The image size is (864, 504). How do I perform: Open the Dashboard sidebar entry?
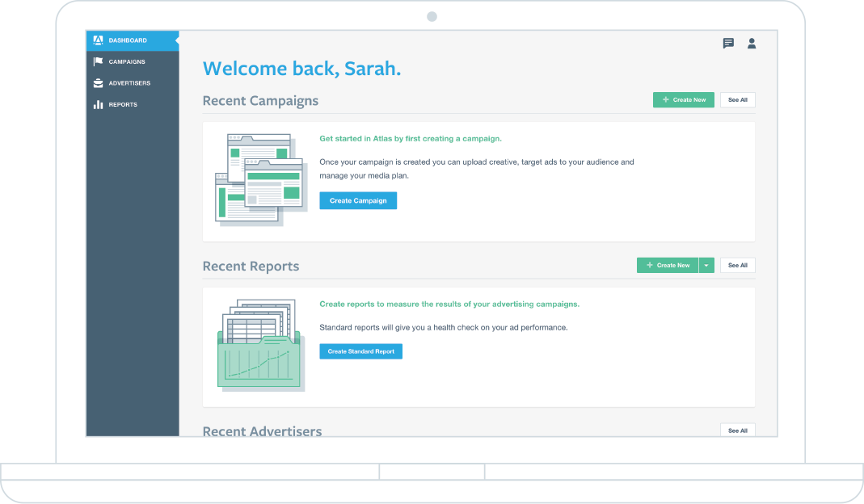pos(128,40)
